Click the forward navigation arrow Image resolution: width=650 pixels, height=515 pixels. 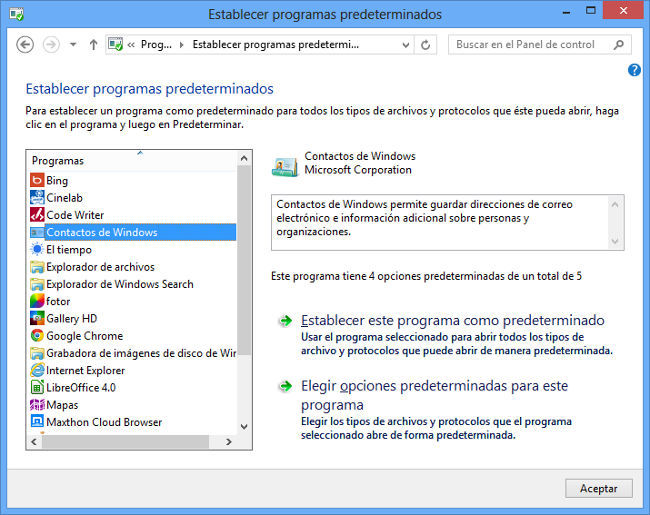(51, 44)
